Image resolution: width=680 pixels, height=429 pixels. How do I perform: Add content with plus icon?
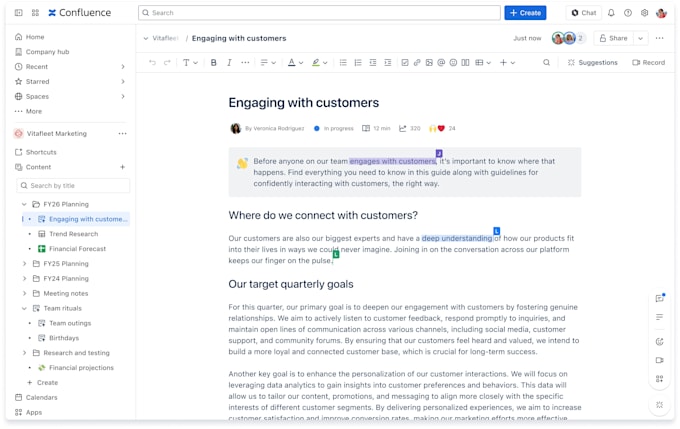[122, 167]
